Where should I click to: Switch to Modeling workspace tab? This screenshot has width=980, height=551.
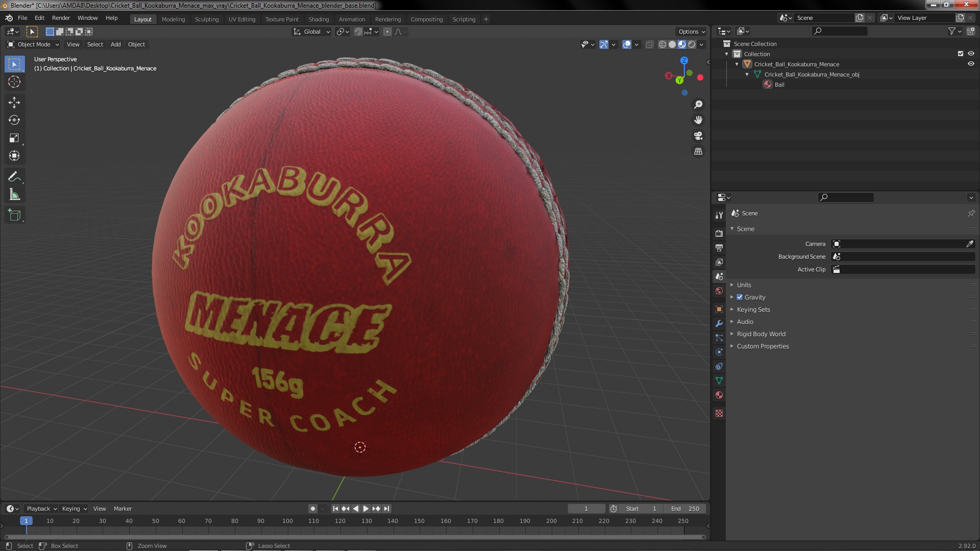[173, 19]
